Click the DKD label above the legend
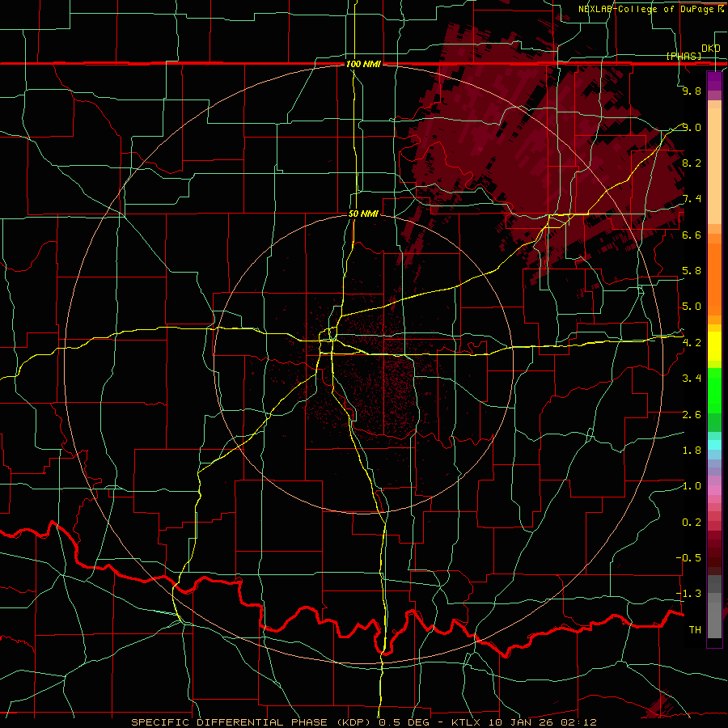The width and height of the screenshot is (728, 728). coord(710,48)
